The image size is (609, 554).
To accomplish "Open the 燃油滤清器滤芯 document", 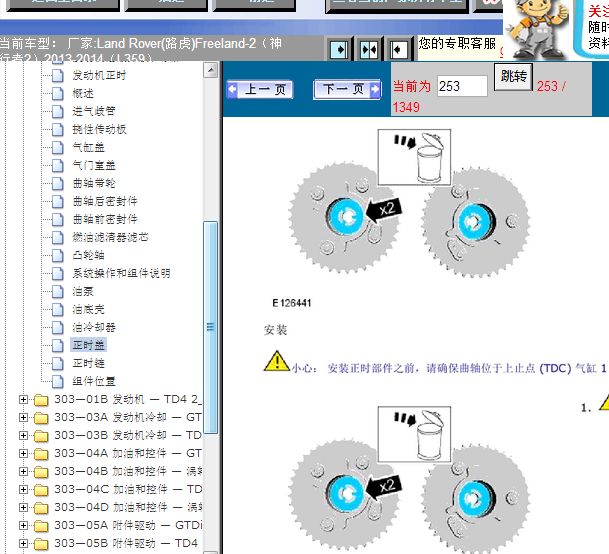I will (x=110, y=237).
